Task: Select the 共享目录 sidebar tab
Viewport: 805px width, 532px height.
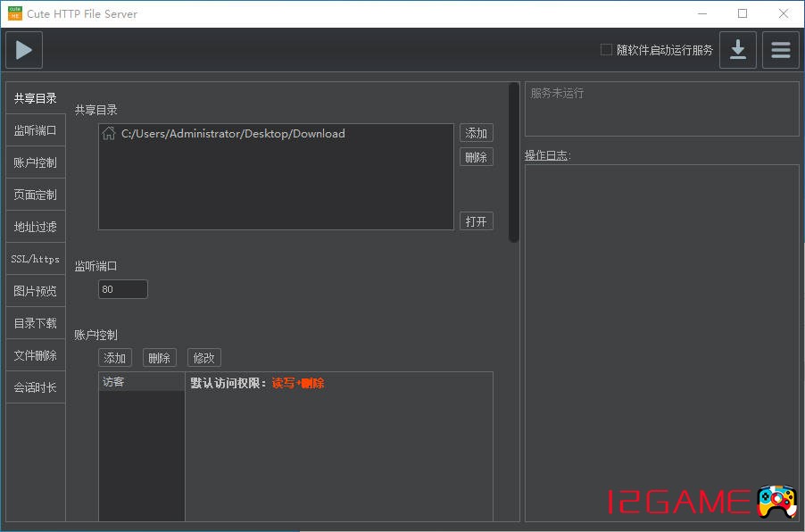Action: point(36,98)
